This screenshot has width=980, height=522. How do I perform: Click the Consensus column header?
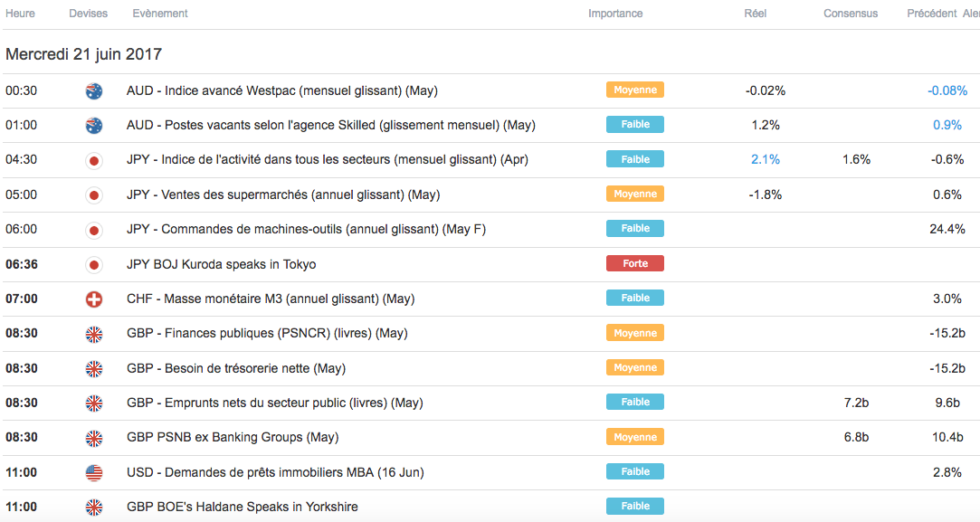[851, 14]
